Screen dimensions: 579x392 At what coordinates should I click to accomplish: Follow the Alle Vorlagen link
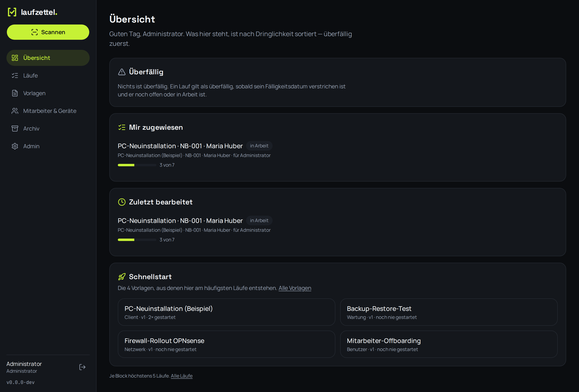295,288
